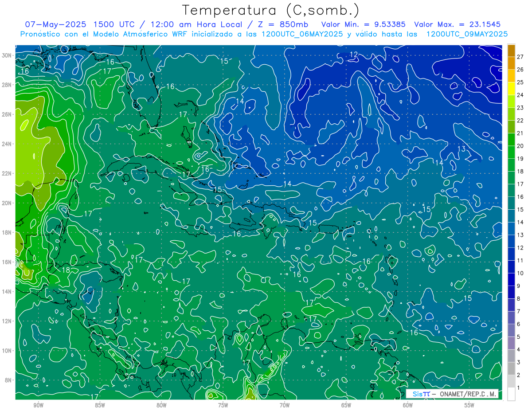This screenshot has height=411, width=532.
Task: Click the "20N" latitude axis label
Action: click(7, 203)
